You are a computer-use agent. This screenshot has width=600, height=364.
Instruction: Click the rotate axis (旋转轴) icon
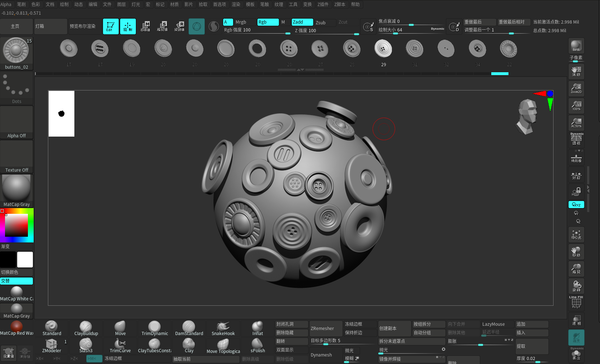click(179, 26)
